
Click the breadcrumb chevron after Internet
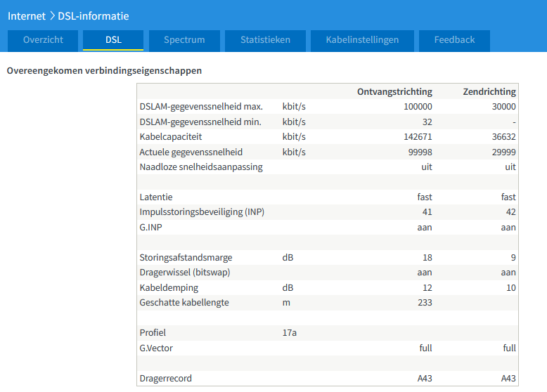(52, 15)
